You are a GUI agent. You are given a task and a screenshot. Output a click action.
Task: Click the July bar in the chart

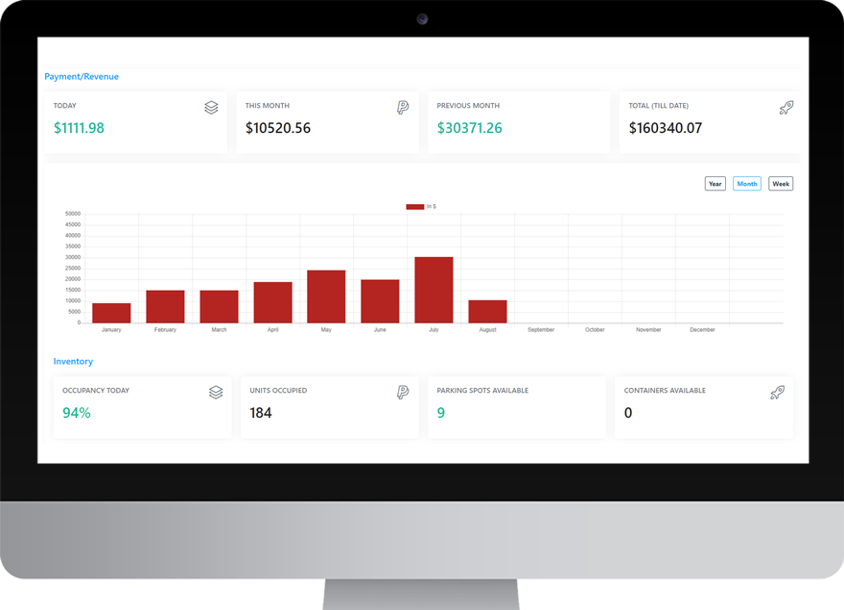(x=434, y=290)
